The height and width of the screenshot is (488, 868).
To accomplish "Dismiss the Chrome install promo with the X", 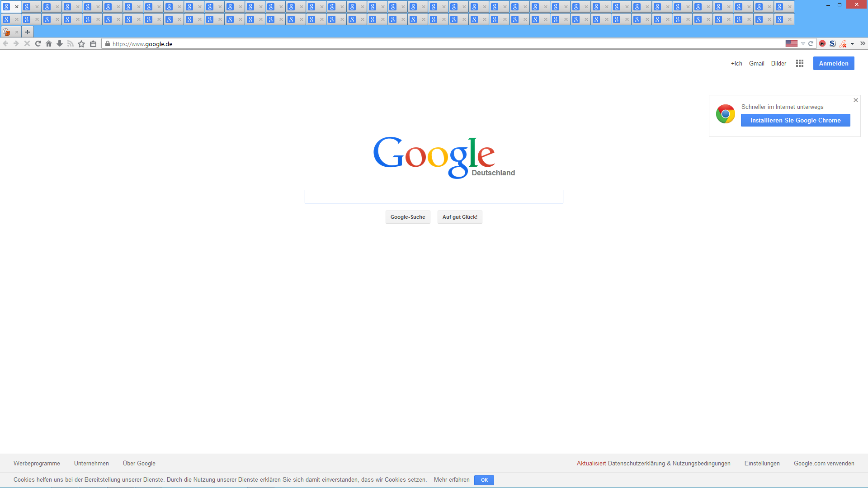I will pyautogui.click(x=855, y=100).
